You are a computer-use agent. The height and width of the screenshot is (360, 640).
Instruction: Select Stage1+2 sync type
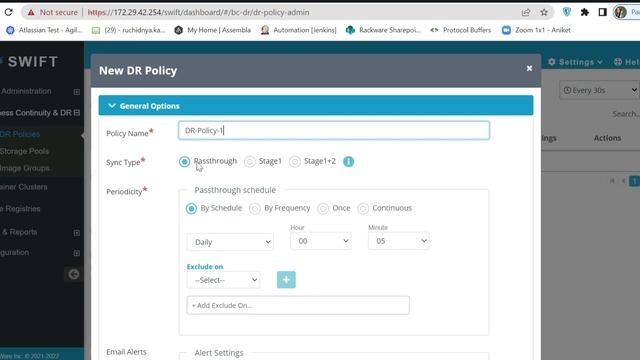point(295,162)
